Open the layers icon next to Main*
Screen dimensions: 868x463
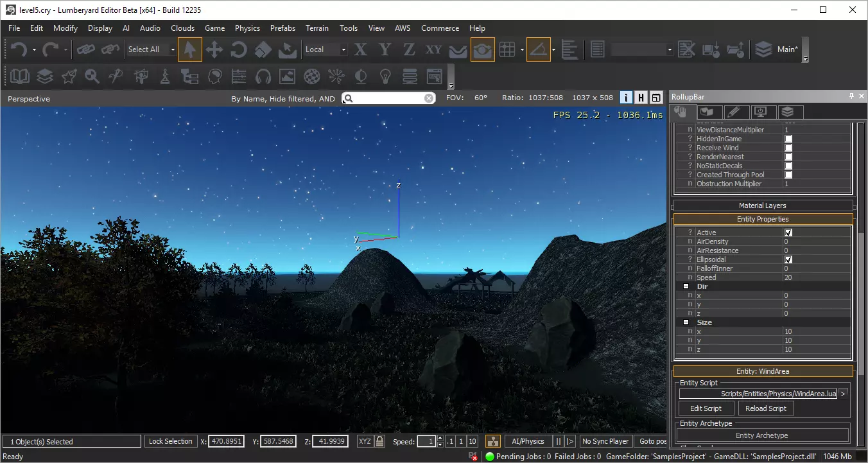coord(763,49)
